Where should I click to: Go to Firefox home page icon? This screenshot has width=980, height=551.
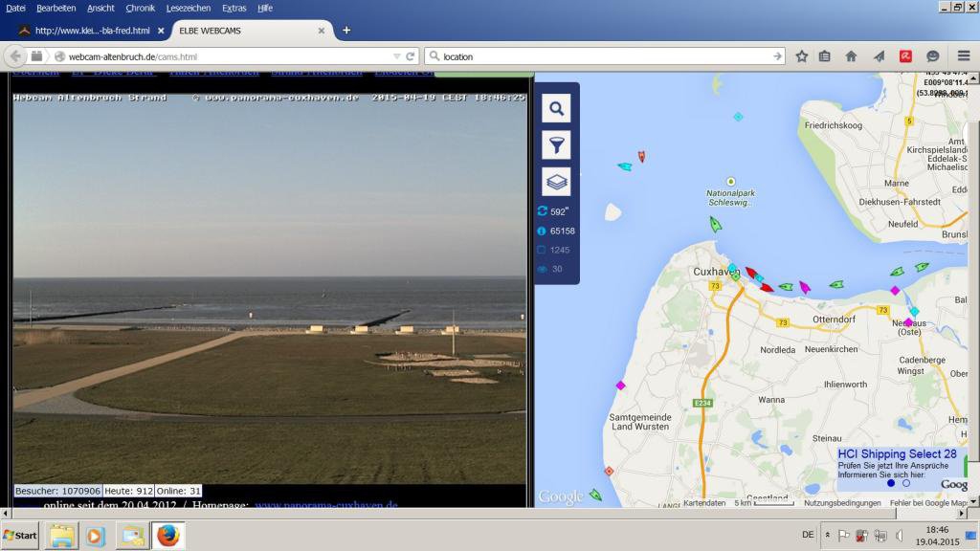pos(851,56)
